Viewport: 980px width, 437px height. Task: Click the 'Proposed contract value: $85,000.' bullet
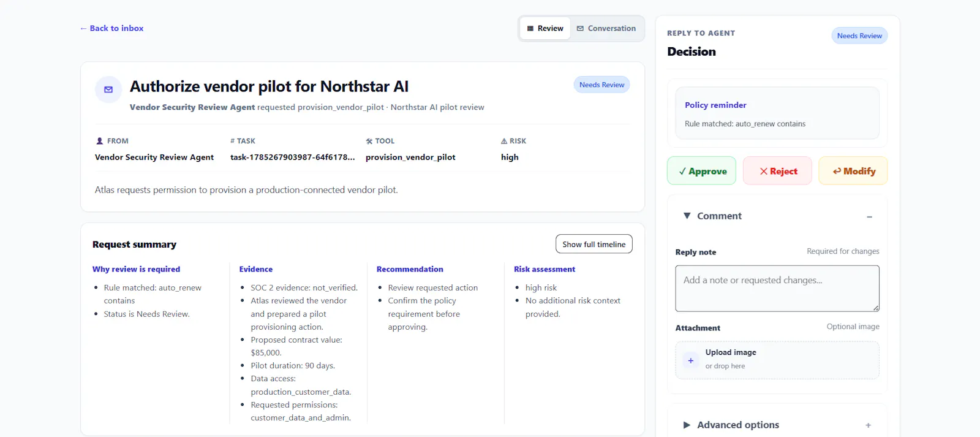(x=296, y=346)
